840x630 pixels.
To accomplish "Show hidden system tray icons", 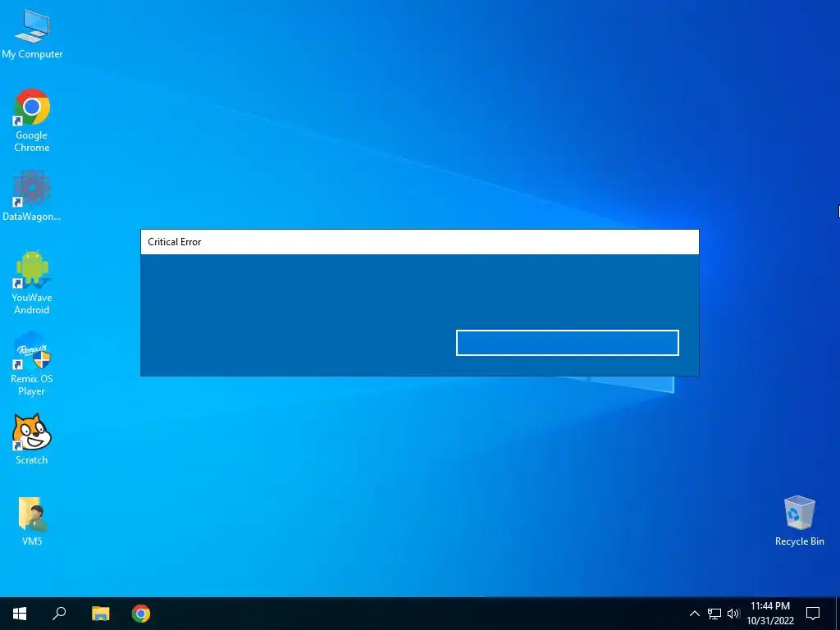I will click(x=694, y=614).
